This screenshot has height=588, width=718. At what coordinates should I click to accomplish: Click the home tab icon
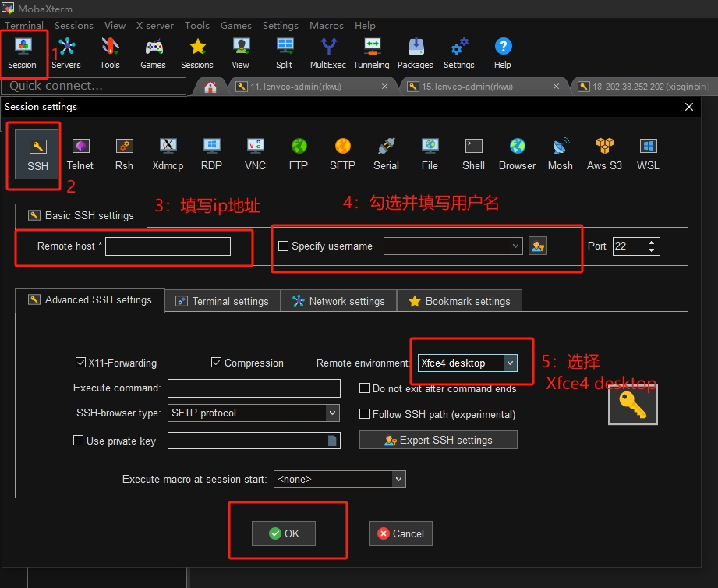[210, 87]
